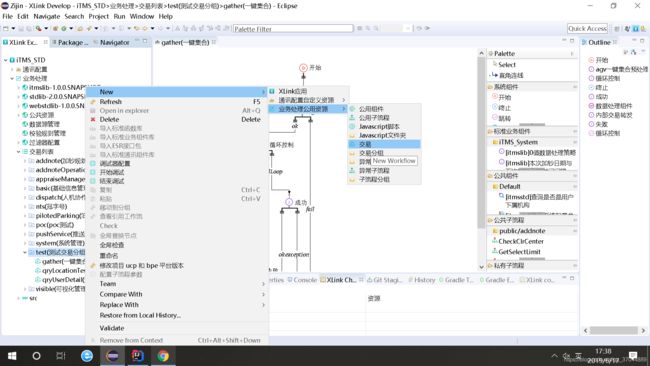Click the Palette Filter input field
The image size is (650, 366).
(x=293, y=29)
